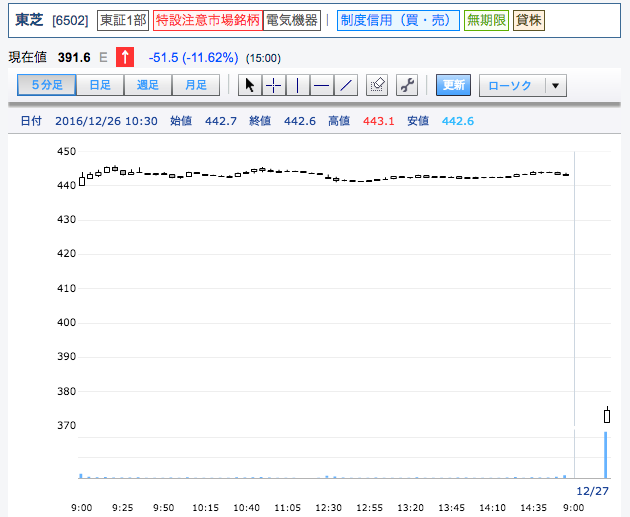630x517 pixels.
Task: Click the 電気機器 sector tag
Action: click(x=292, y=20)
